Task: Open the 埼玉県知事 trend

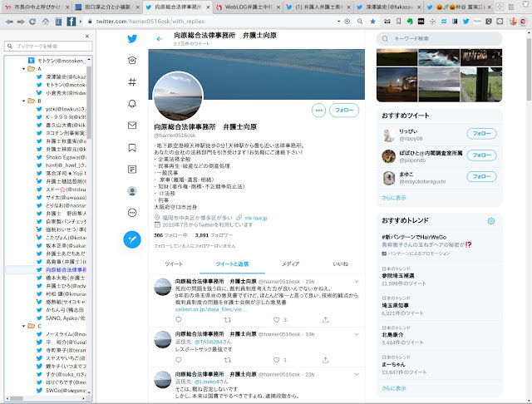Action: coord(439,306)
